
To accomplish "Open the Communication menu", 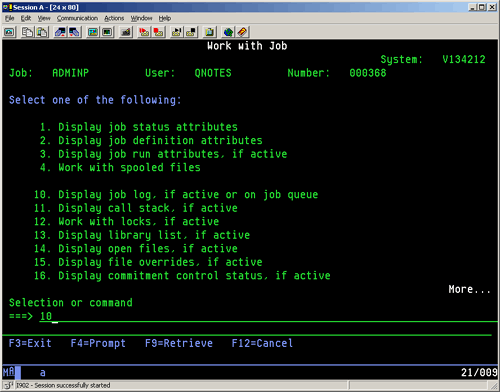I will tap(77, 18).
